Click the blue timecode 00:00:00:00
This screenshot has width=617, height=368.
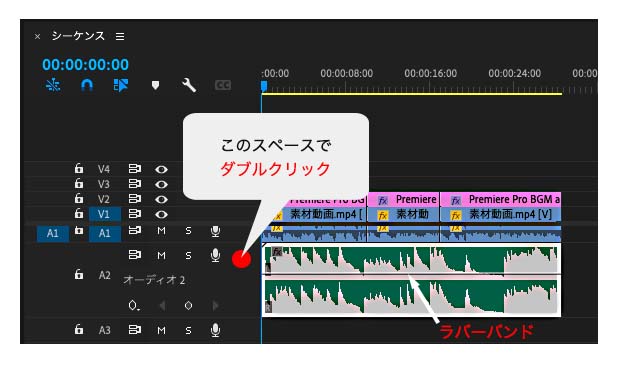point(85,64)
